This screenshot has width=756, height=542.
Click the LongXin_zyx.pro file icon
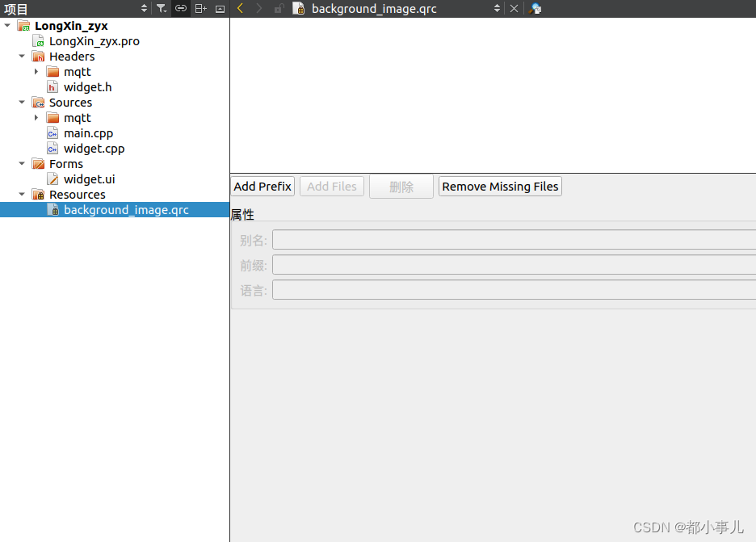38,41
